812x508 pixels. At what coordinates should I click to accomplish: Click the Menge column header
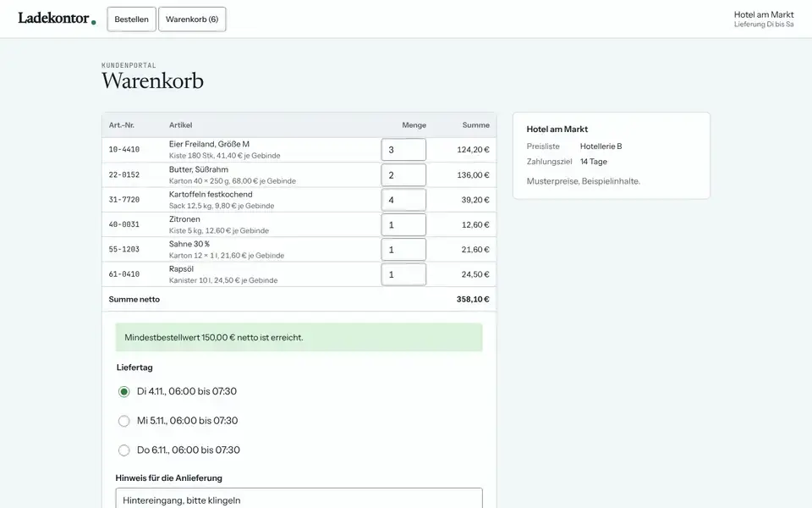coord(414,125)
